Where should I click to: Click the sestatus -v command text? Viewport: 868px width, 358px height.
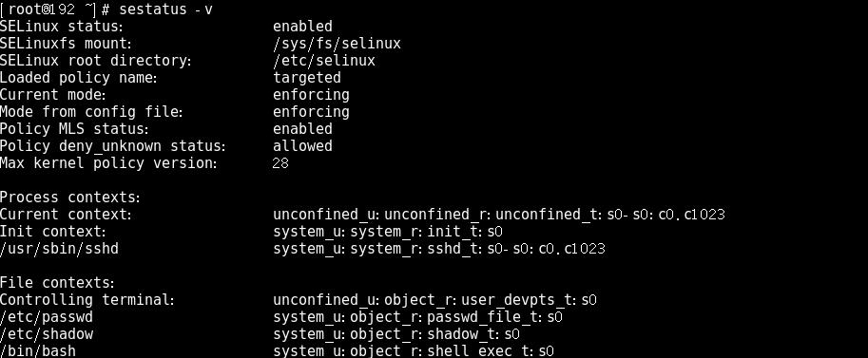[x=165, y=9]
